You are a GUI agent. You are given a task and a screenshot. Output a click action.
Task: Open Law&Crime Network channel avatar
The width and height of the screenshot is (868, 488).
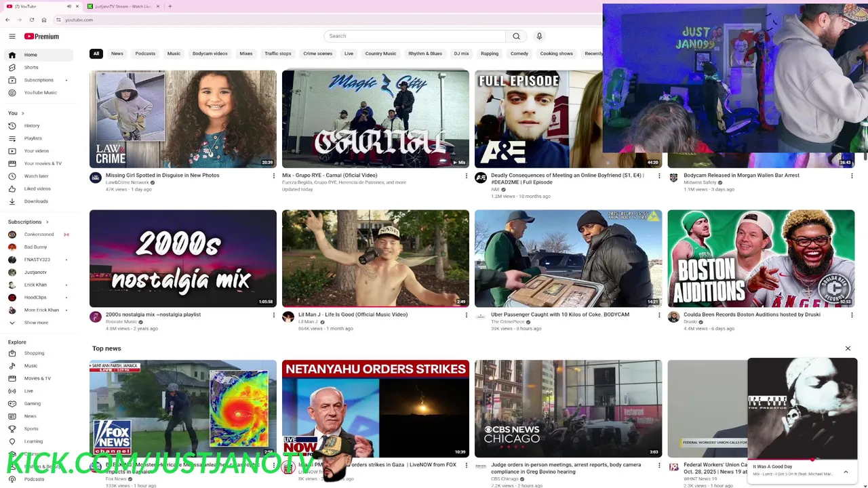tap(96, 178)
